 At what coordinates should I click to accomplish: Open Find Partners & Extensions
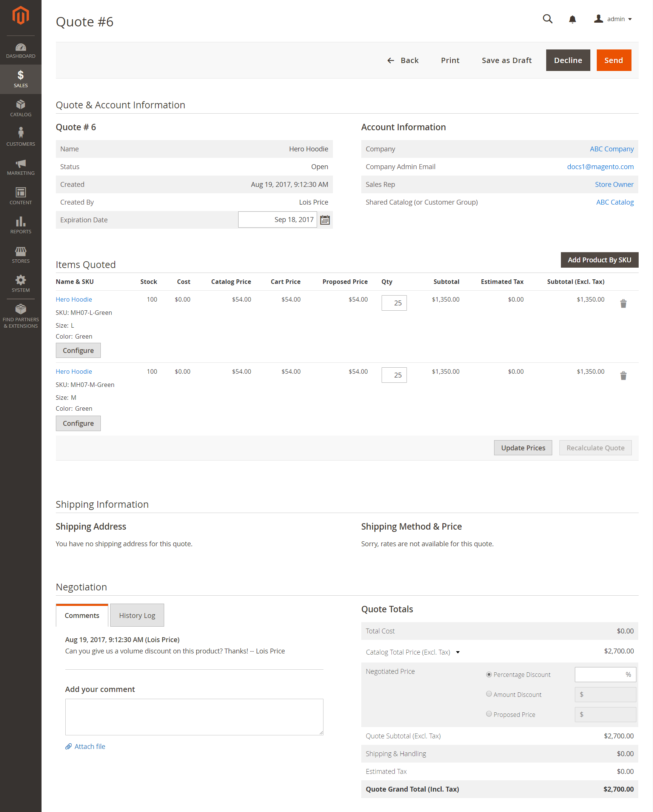point(21,316)
